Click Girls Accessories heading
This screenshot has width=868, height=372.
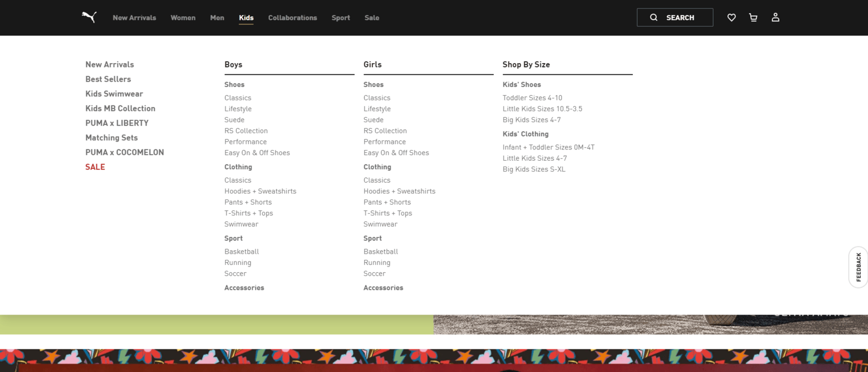tap(383, 287)
